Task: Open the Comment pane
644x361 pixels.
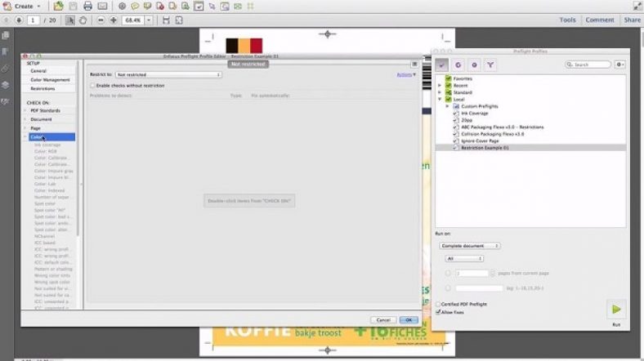Action: click(x=600, y=20)
